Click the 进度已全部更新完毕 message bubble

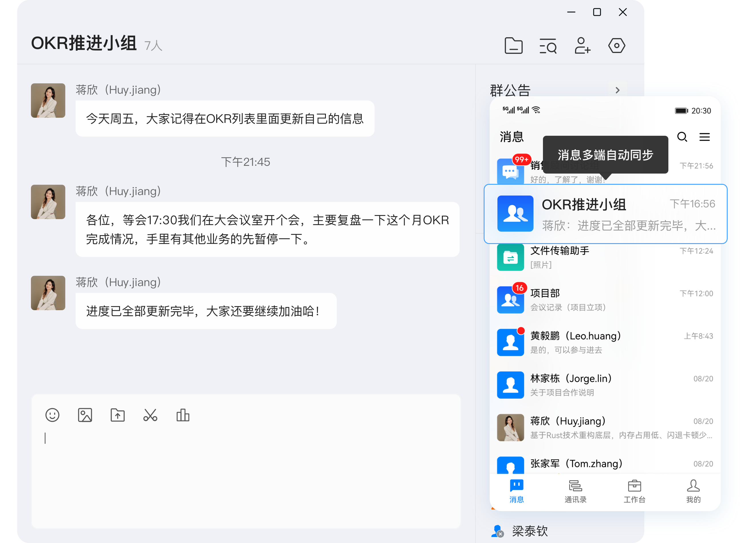pos(206,311)
